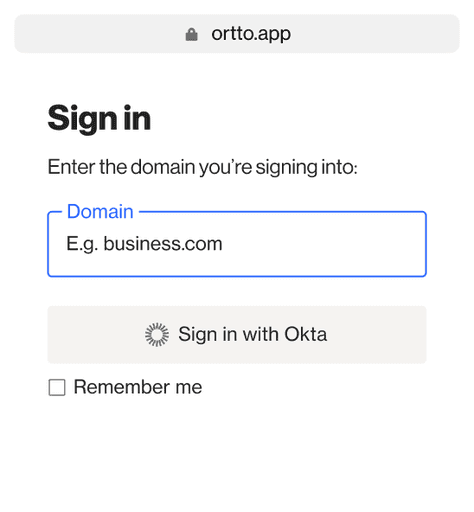
Task: Click the 'E.g. business.com' placeholder text
Action: pyautogui.click(x=144, y=244)
